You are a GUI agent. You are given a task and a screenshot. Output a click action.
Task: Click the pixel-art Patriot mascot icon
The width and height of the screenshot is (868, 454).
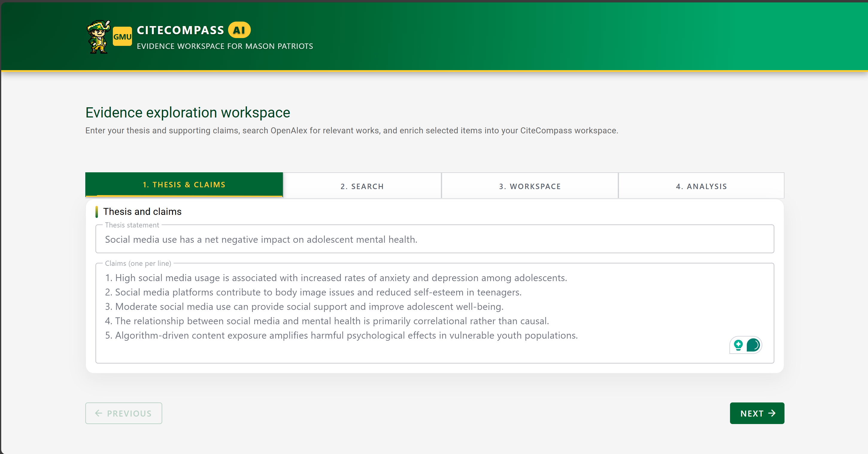(x=98, y=37)
